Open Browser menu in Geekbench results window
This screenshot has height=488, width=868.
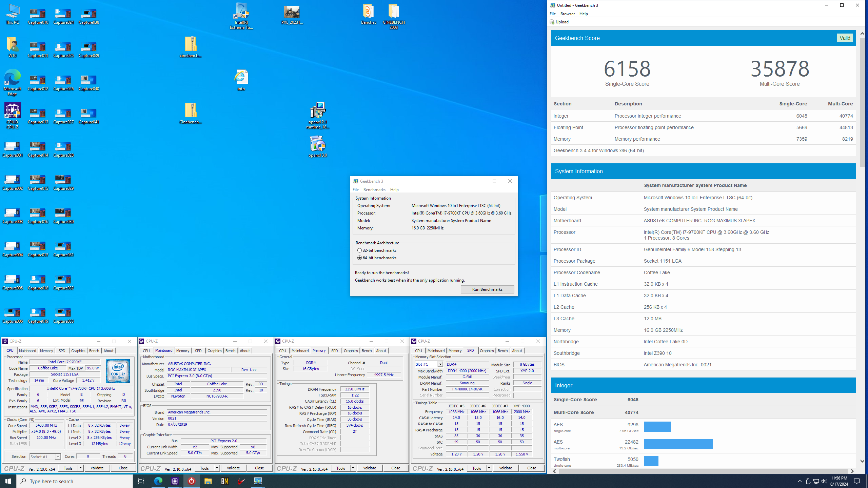click(568, 14)
